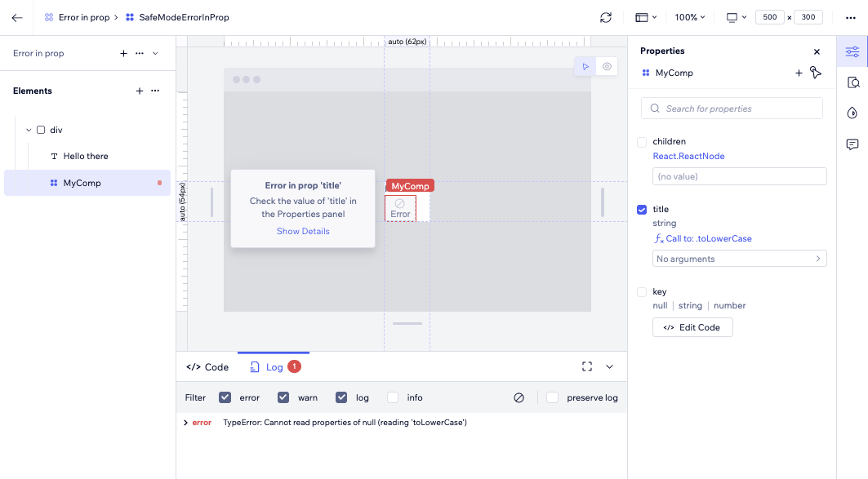The height and width of the screenshot is (479, 868).
Task: Click the MyComp title in Properties
Action: point(674,73)
